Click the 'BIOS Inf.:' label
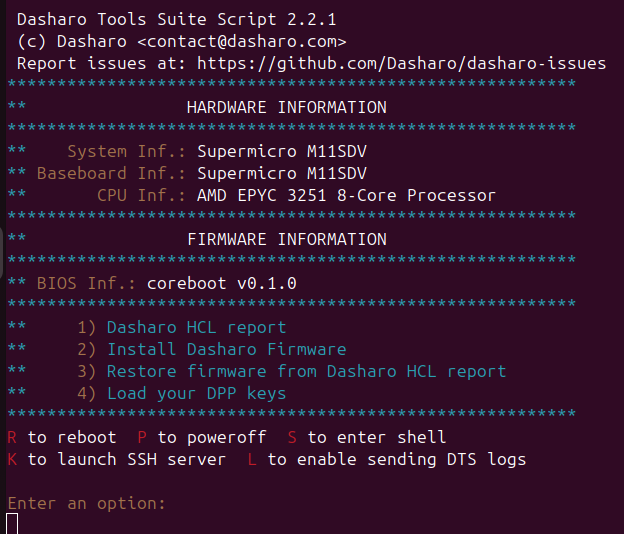The width and height of the screenshot is (624, 534). coord(86,284)
